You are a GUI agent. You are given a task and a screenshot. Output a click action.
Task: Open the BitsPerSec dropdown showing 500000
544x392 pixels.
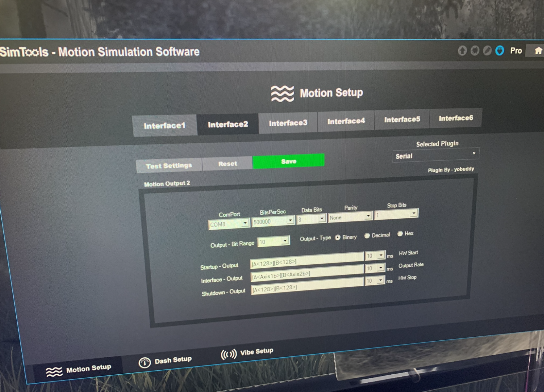(x=273, y=221)
